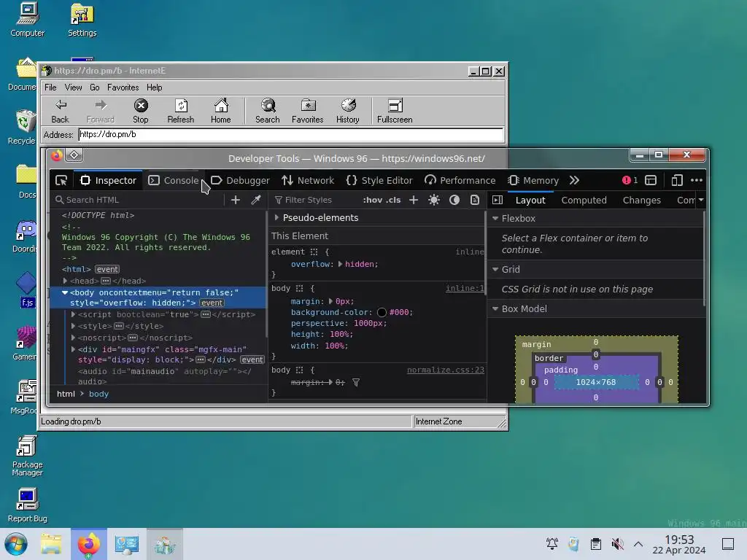The width and height of the screenshot is (747, 560).
Task: Select the Changes sidebar tab
Action: (x=641, y=200)
